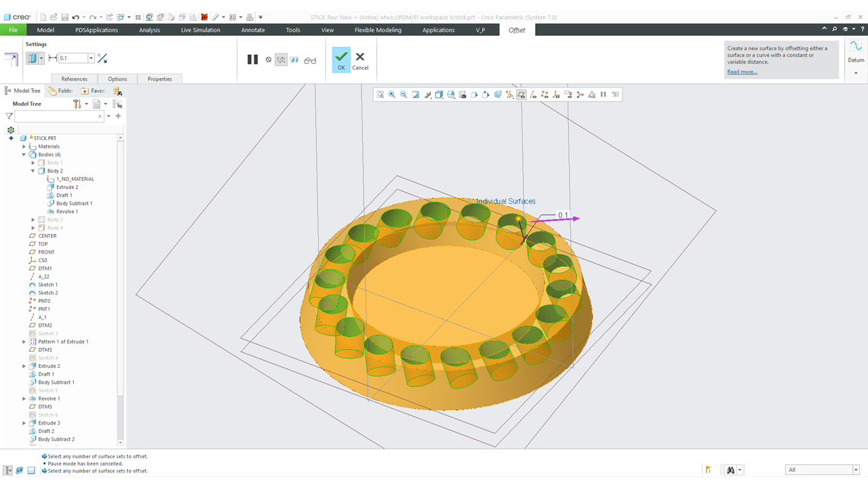Toggle model tree display in status bar

coord(8,470)
